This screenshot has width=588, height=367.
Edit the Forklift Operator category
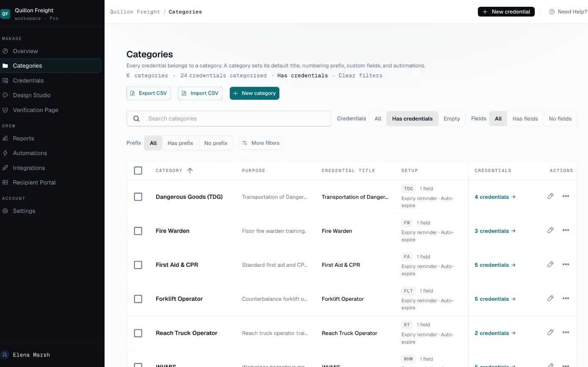[x=550, y=299]
